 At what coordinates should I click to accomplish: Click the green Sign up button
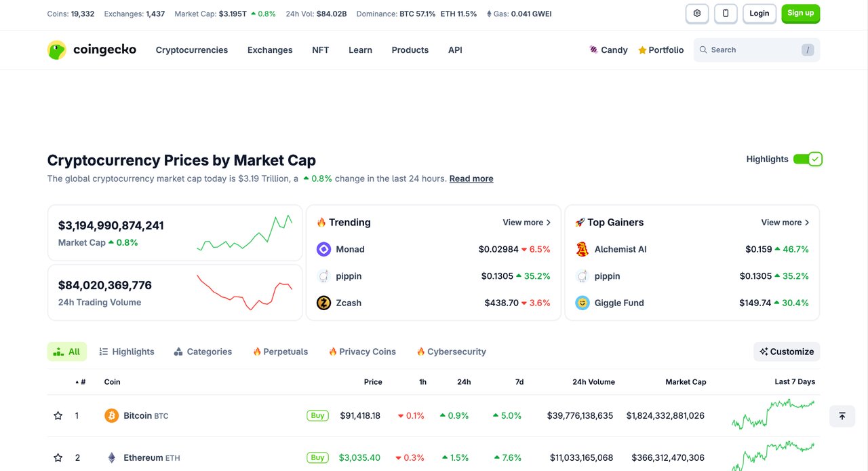tap(800, 14)
